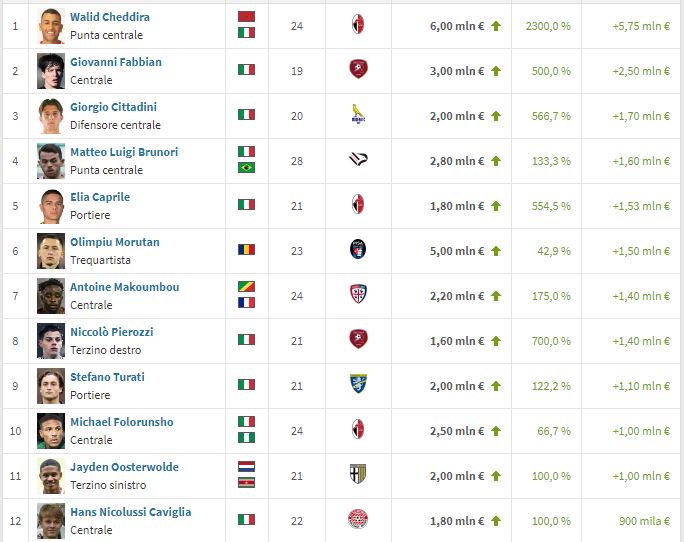The height and width of the screenshot is (542, 684).
Task: Click Romanian flag next to Olimpiu Morutan
Action: coord(246,250)
